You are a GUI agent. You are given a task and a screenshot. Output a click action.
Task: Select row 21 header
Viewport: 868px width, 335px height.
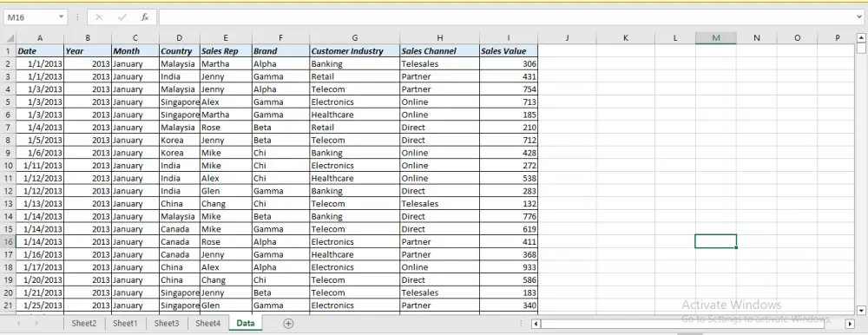pos(9,305)
